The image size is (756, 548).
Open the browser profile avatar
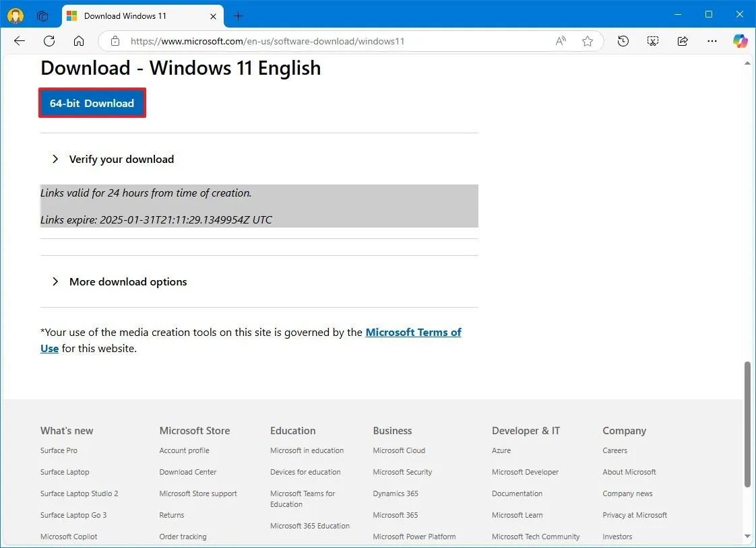[x=15, y=15]
